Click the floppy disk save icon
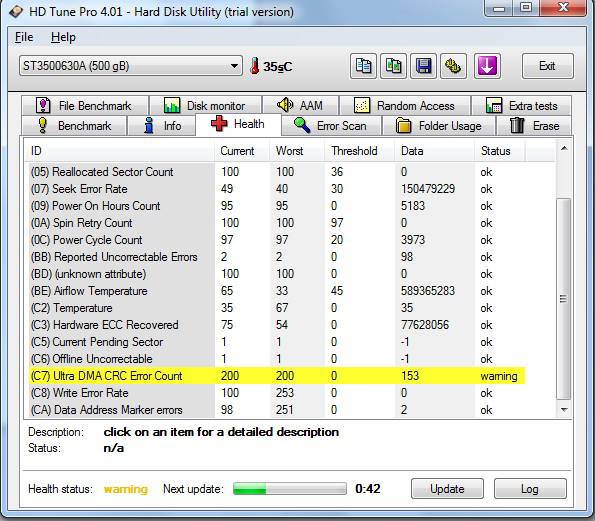This screenshot has height=521, width=595. tap(423, 66)
